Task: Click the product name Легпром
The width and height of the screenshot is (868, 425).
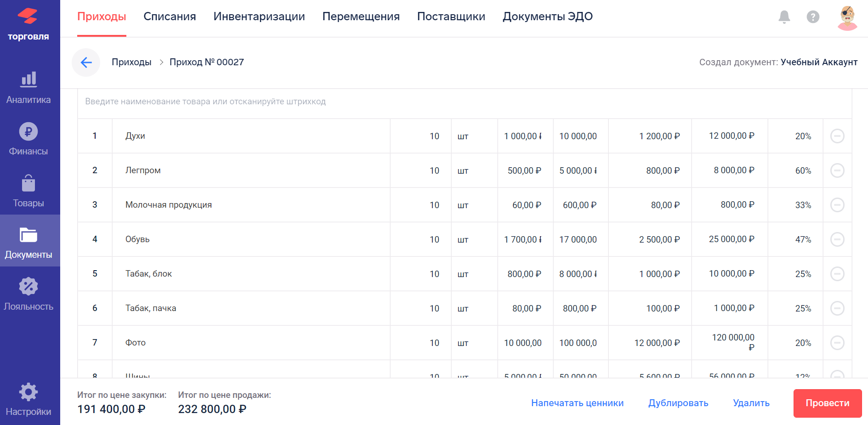Action: click(143, 170)
